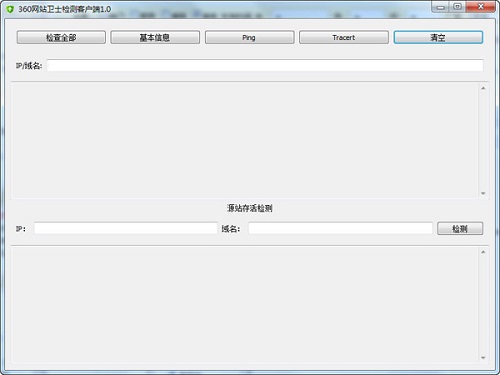
Task: Click the up arrow of the upper results scrollbar
Action: click(483, 88)
